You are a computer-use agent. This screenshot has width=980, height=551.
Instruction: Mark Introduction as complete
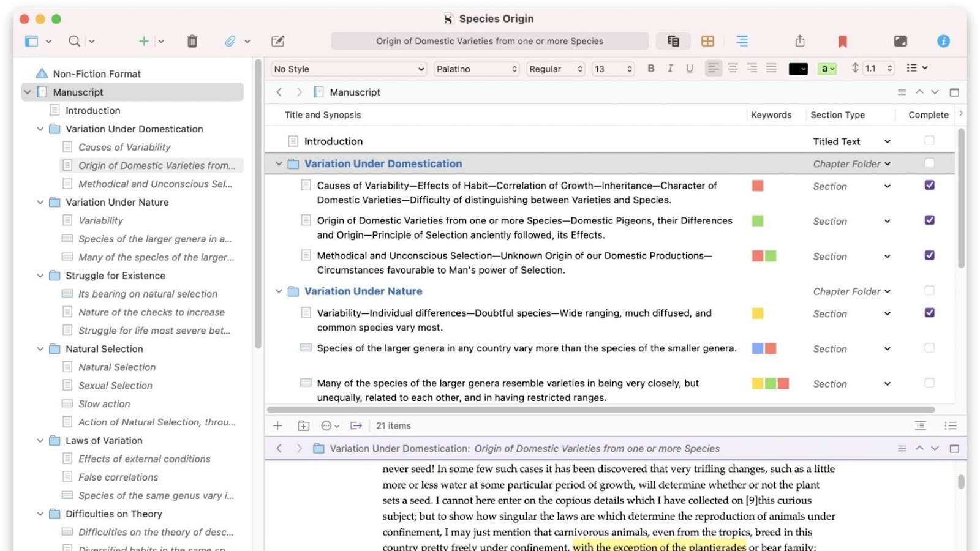(x=930, y=141)
